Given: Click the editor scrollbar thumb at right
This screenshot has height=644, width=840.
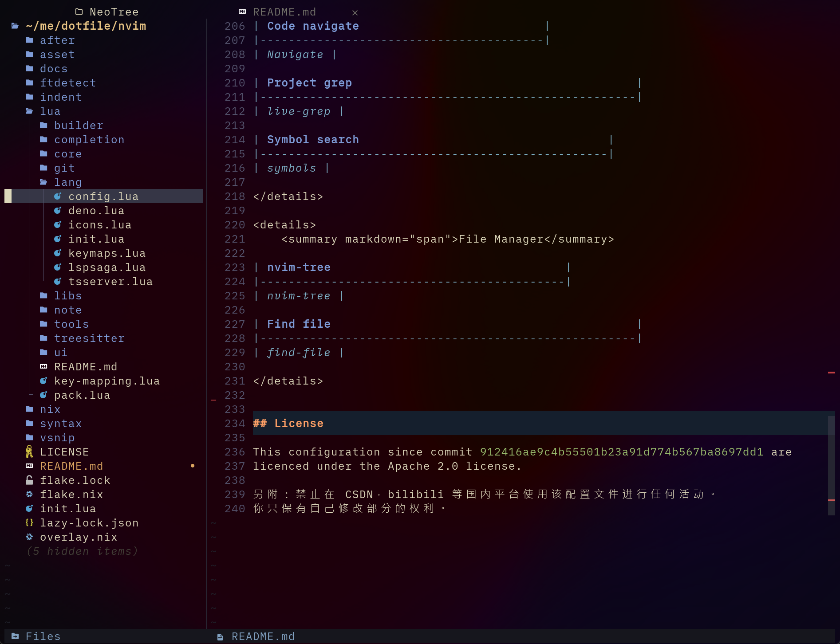Looking at the screenshot, I should (832, 465).
